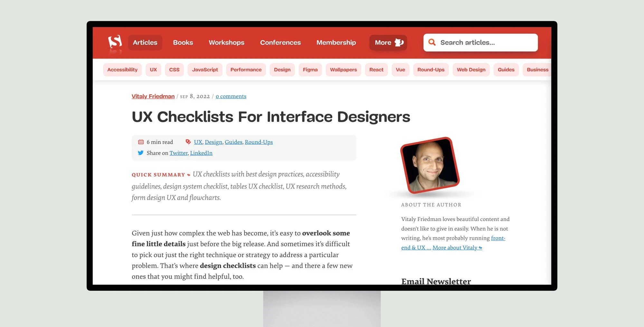Select the Wallpapers category pill
The width and height of the screenshot is (644, 327).
click(343, 69)
